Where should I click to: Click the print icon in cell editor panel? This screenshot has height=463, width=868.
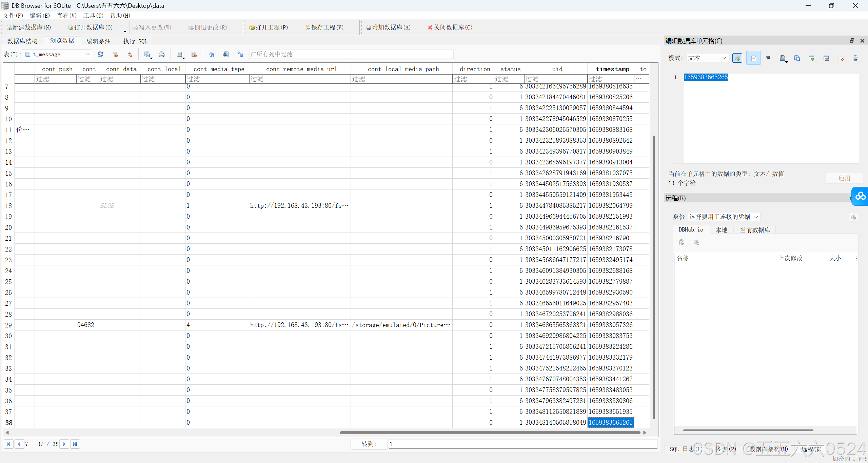click(x=855, y=58)
